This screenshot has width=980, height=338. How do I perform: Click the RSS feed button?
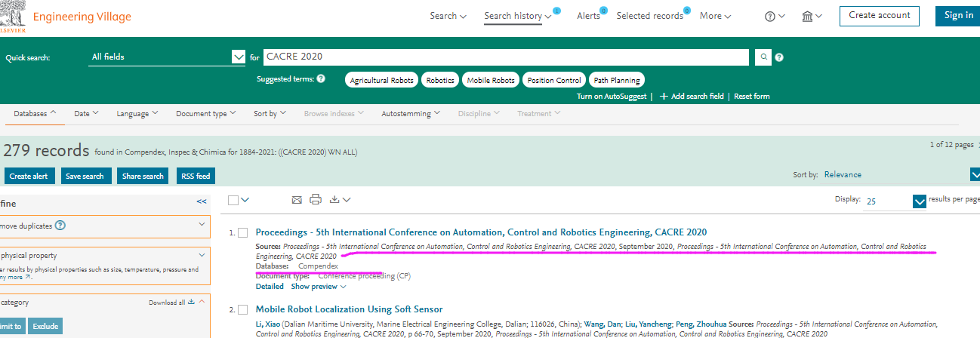(x=196, y=176)
